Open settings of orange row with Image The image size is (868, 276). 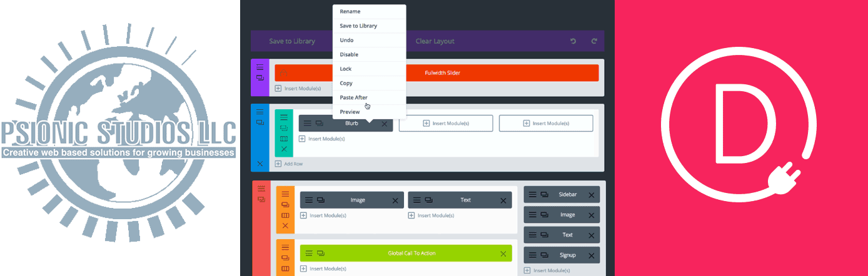(x=285, y=194)
